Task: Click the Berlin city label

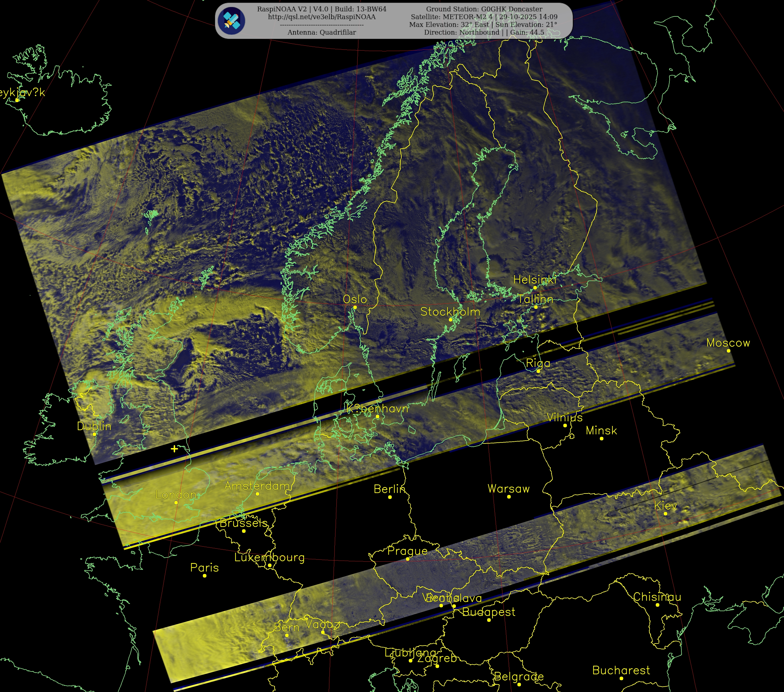Action: tap(389, 489)
